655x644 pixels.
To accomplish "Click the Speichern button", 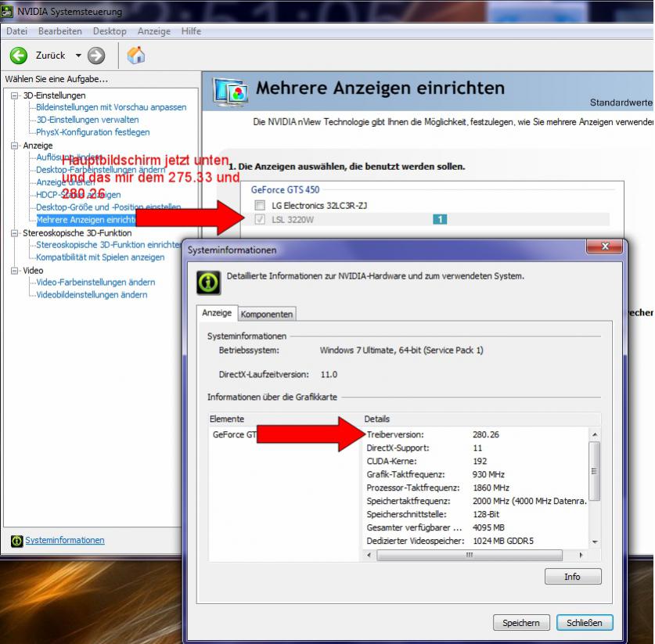I will click(521, 623).
